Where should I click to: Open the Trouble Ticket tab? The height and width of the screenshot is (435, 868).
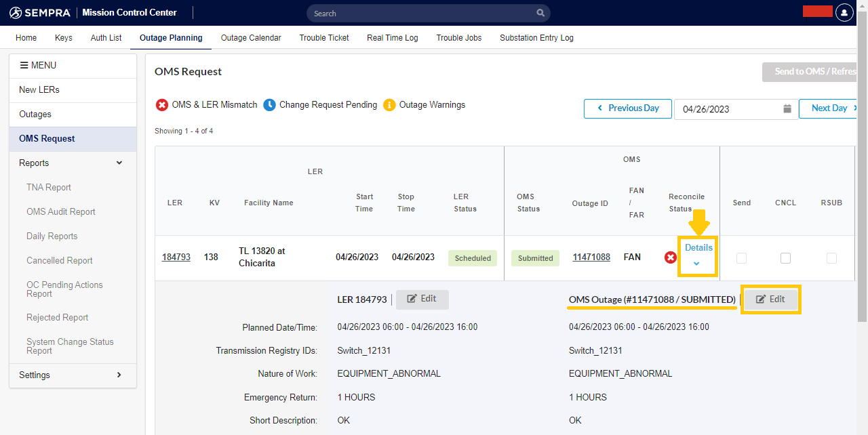pos(324,38)
